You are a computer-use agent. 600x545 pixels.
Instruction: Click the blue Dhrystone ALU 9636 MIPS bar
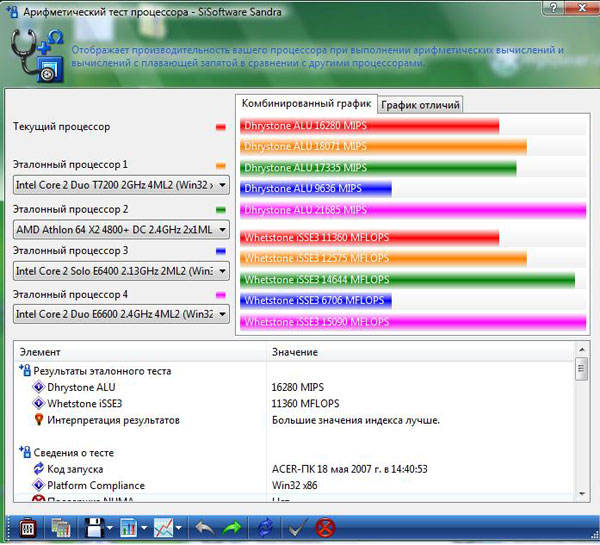point(316,189)
